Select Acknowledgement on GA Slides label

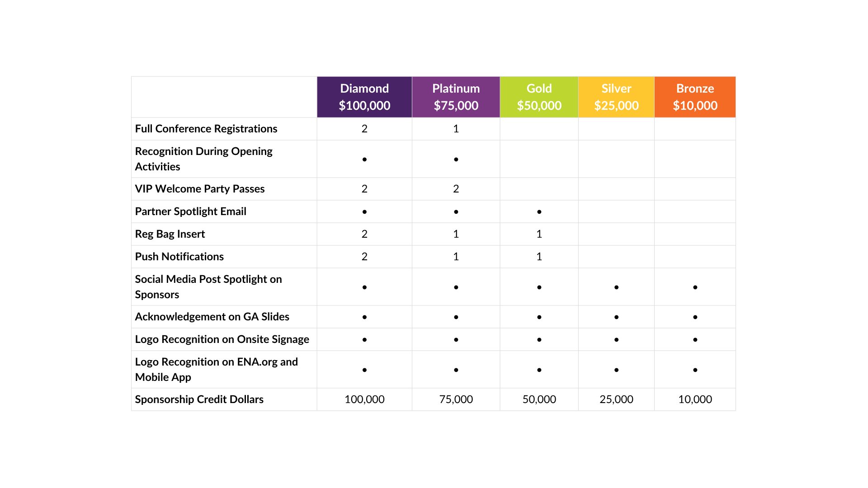tap(212, 317)
